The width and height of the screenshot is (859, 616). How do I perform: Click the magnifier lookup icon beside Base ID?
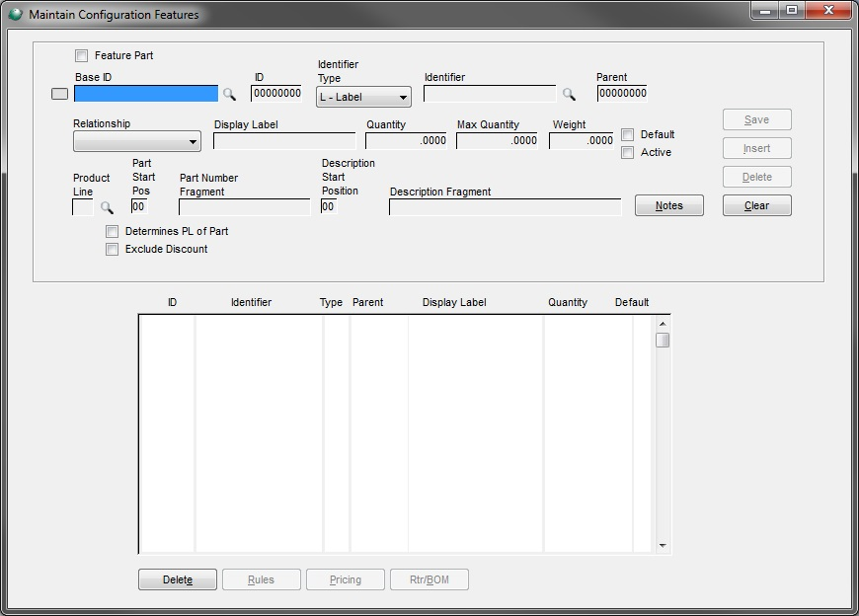229,94
